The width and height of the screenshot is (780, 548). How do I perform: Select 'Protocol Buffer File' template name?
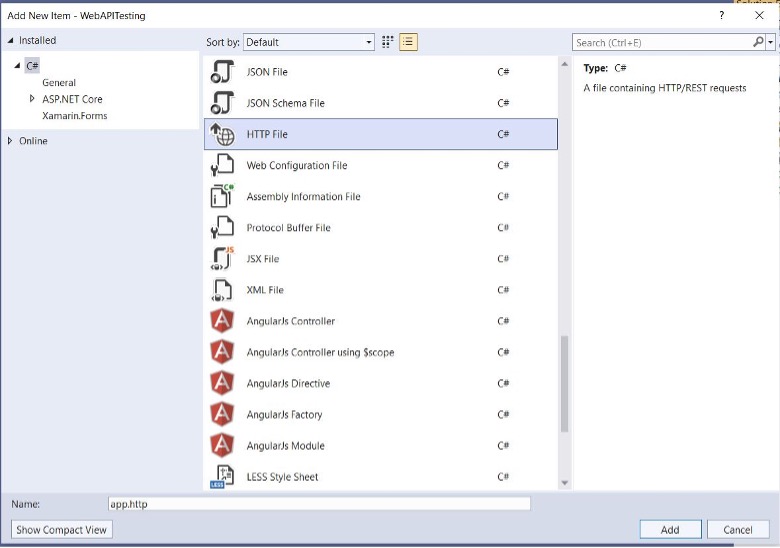[x=289, y=228]
